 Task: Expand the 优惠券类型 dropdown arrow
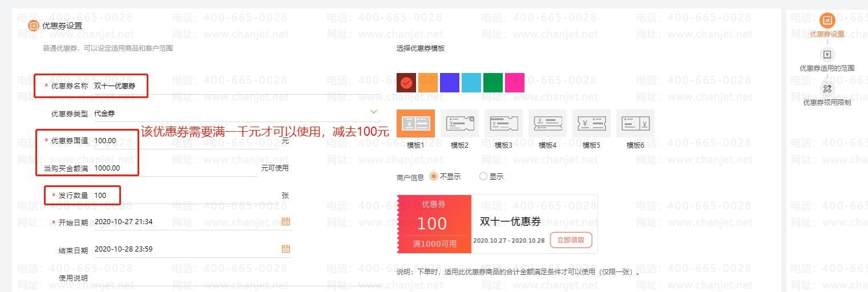click(x=374, y=112)
